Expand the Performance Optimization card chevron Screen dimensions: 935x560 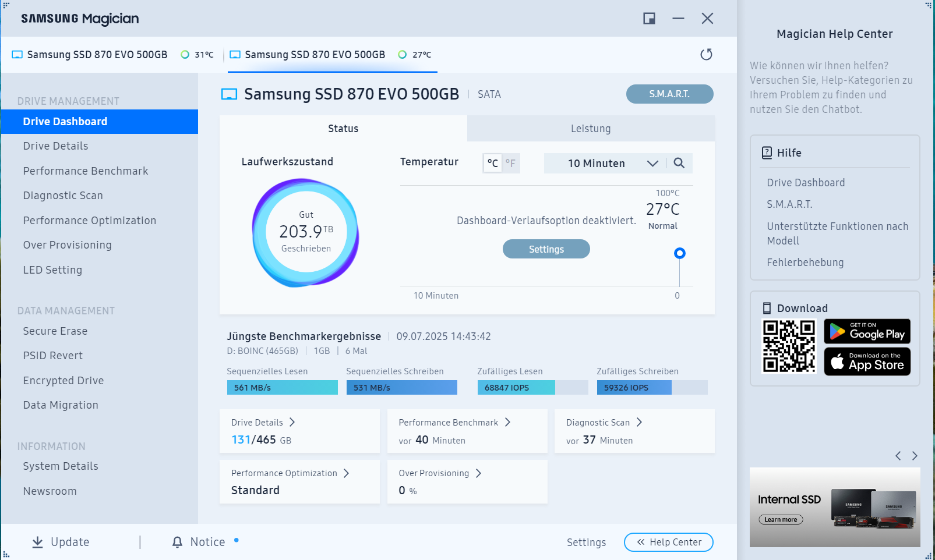(346, 473)
